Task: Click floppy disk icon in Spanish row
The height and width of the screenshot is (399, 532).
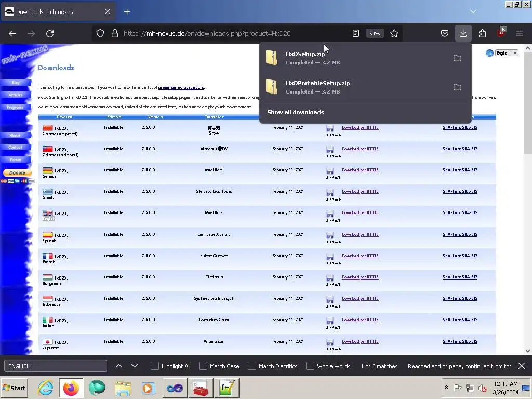Action: coord(330,235)
